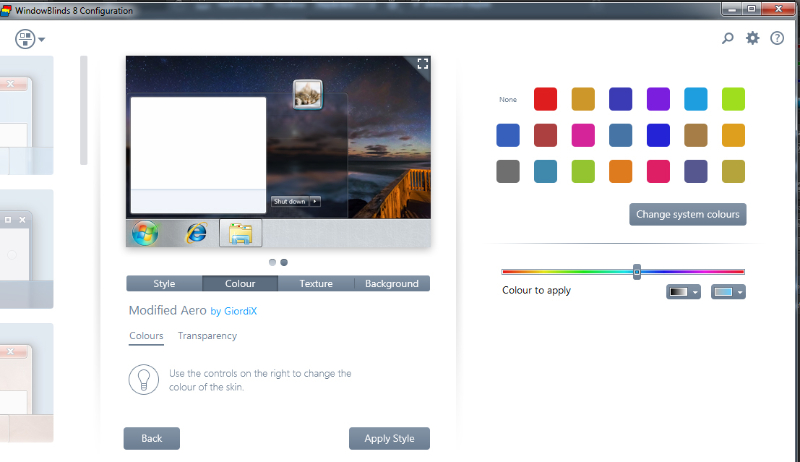Select the first preview page dot
The height and width of the screenshot is (462, 800).
(x=272, y=262)
